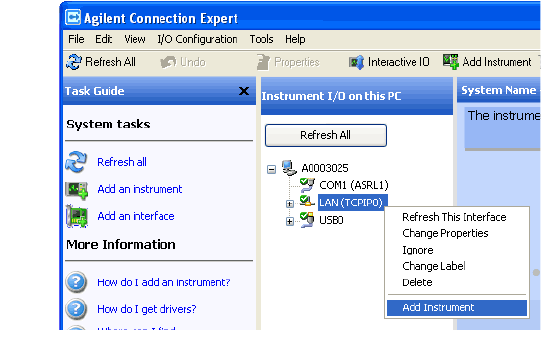Image resolution: width=542 pixels, height=360 pixels.
Task: Click the Add Instrument toolbar icon
Action: tap(451, 62)
